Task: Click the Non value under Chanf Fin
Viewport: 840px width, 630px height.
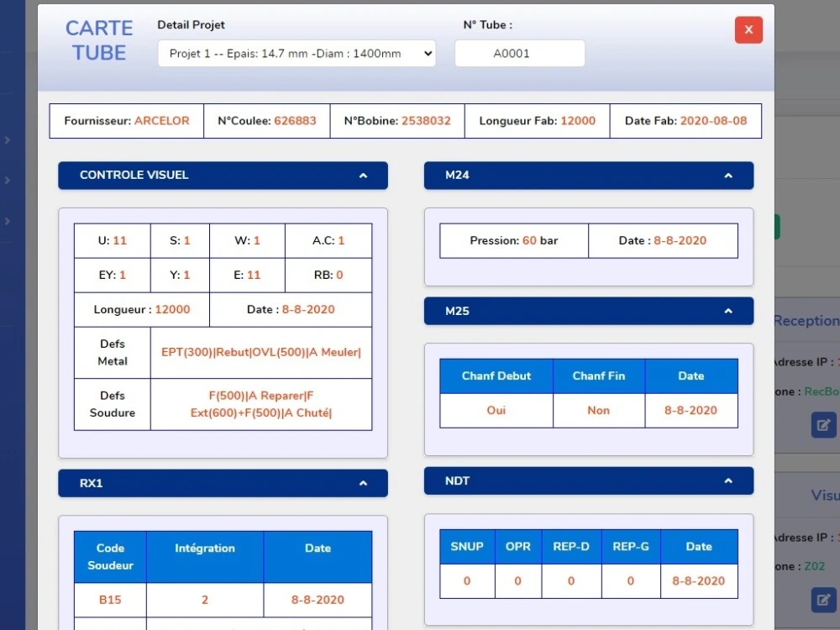Action: 599,411
